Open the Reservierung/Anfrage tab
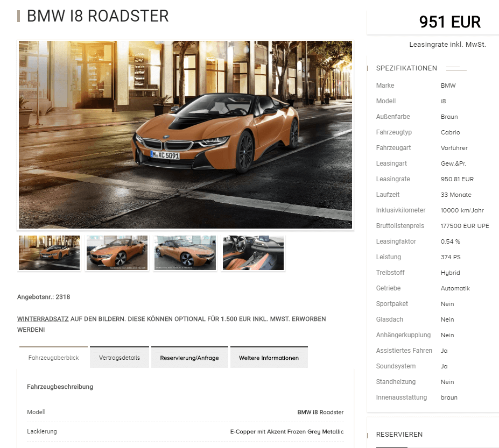This screenshot has height=448, width=499. click(x=189, y=358)
